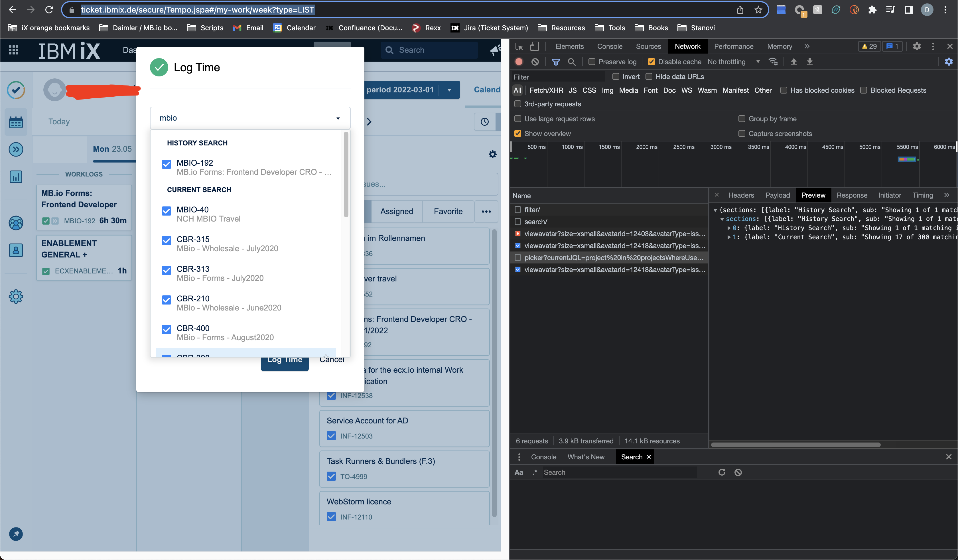
Task: Click the stop recording network button
Action: 519,62
